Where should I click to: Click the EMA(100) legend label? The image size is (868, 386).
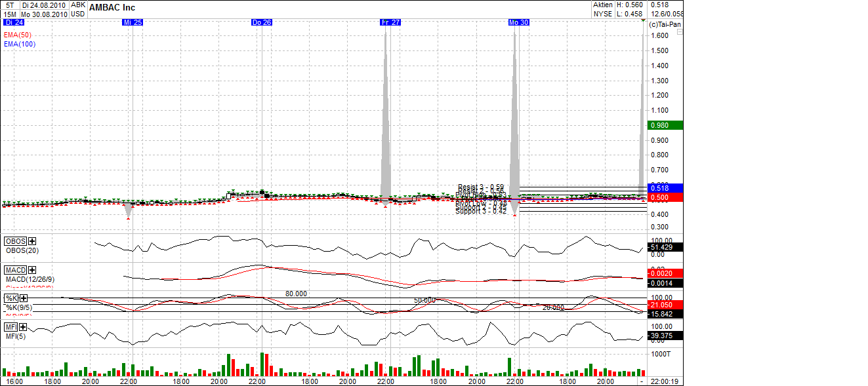click(20, 44)
